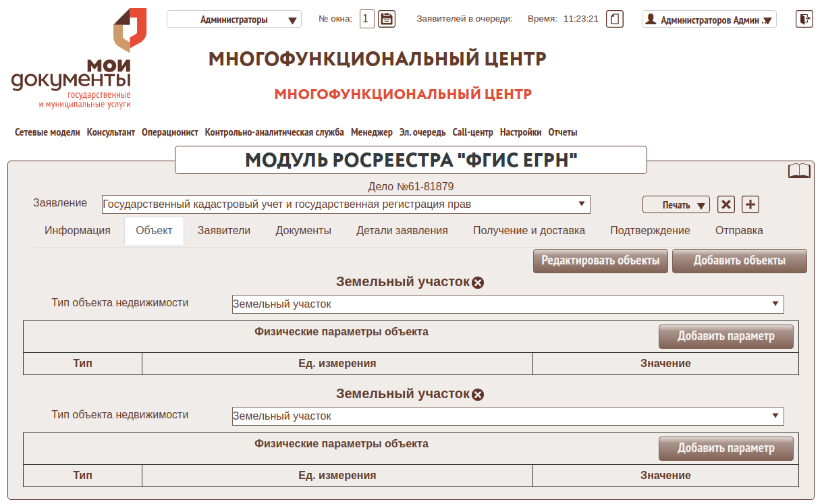Open the Документы tab
This screenshot has width=822, height=504.
click(x=303, y=231)
